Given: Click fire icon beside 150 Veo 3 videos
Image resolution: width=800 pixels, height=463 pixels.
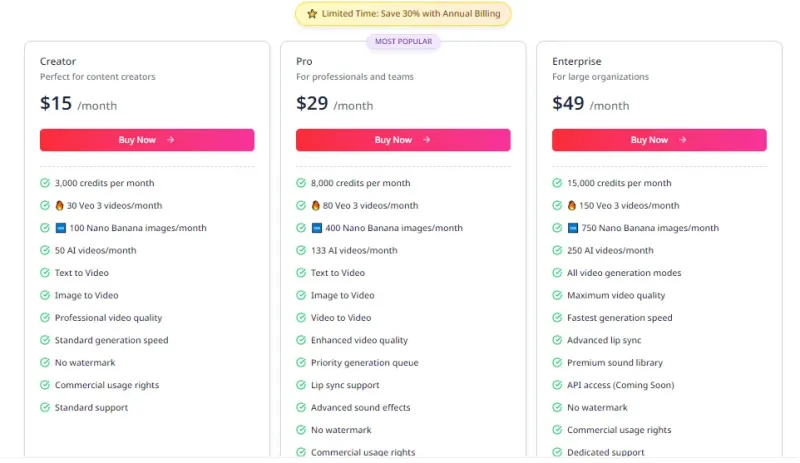Looking at the screenshot, I should click(571, 205).
